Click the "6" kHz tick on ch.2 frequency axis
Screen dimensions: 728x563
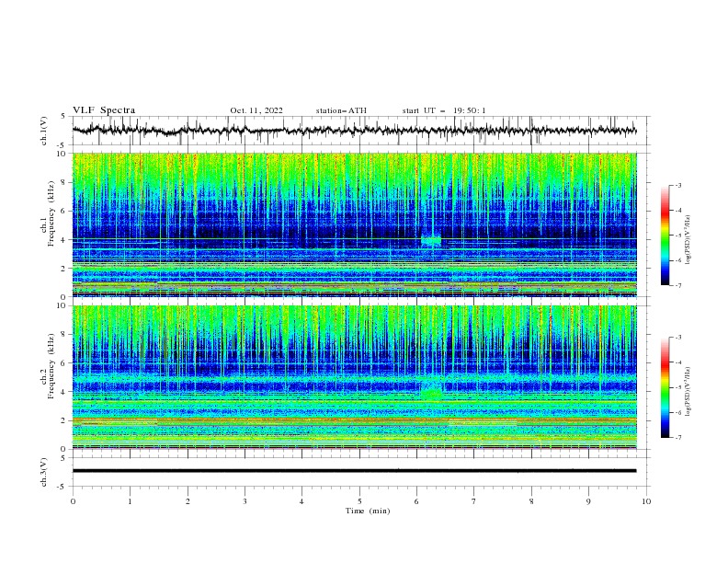(x=64, y=363)
